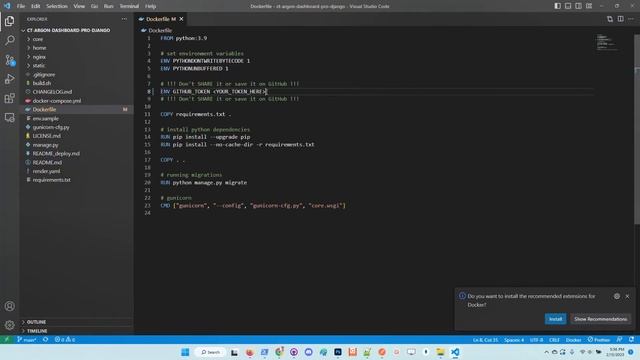Select Dockerfile in the explorer tree
This screenshot has width=640, height=360.
[x=76, y=109]
